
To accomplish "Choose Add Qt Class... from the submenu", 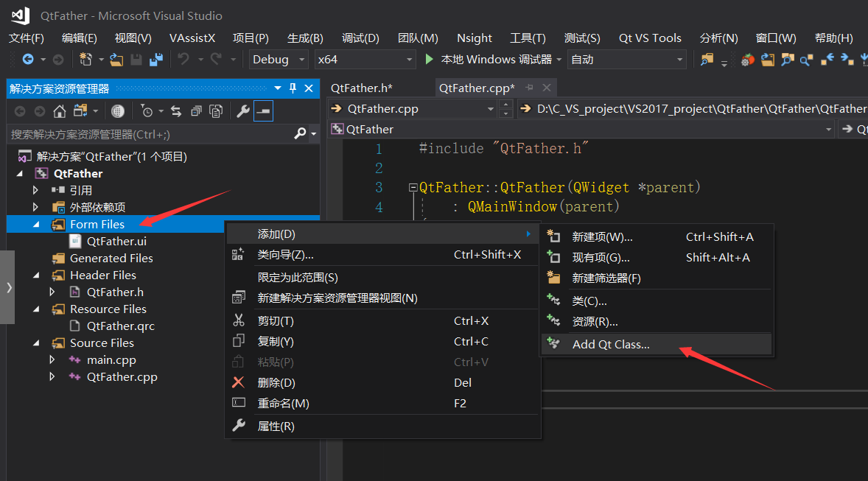I will tap(656, 344).
